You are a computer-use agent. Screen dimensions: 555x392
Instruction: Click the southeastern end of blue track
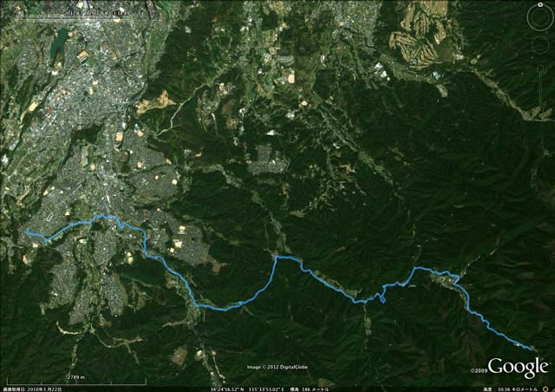[531, 350]
